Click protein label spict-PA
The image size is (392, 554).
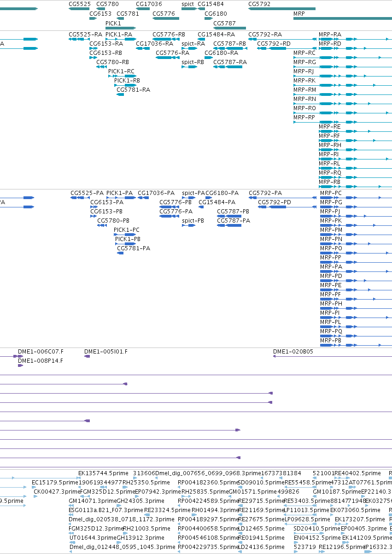tap(193, 193)
